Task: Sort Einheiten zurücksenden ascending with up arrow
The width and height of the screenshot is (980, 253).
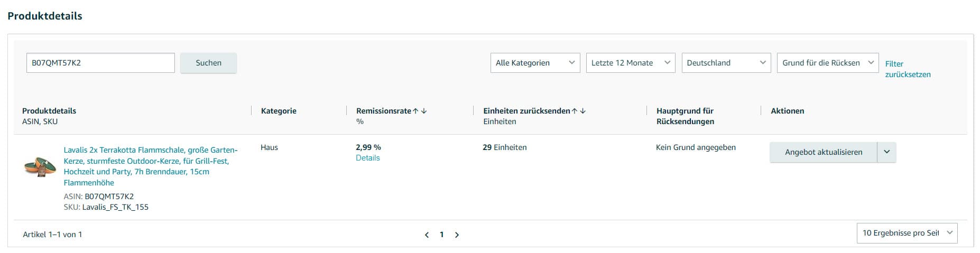Action: tap(575, 111)
